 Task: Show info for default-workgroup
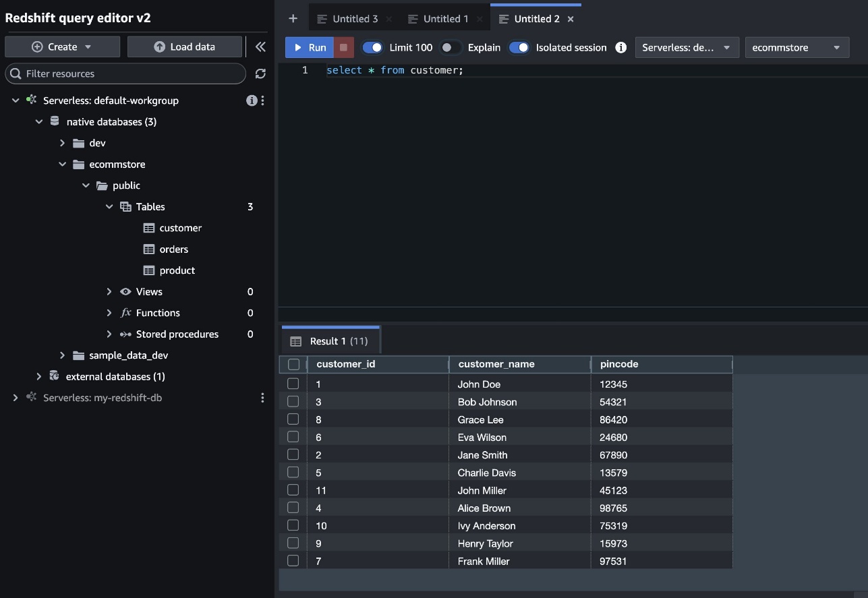pyautogui.click(x=252, y=100)
